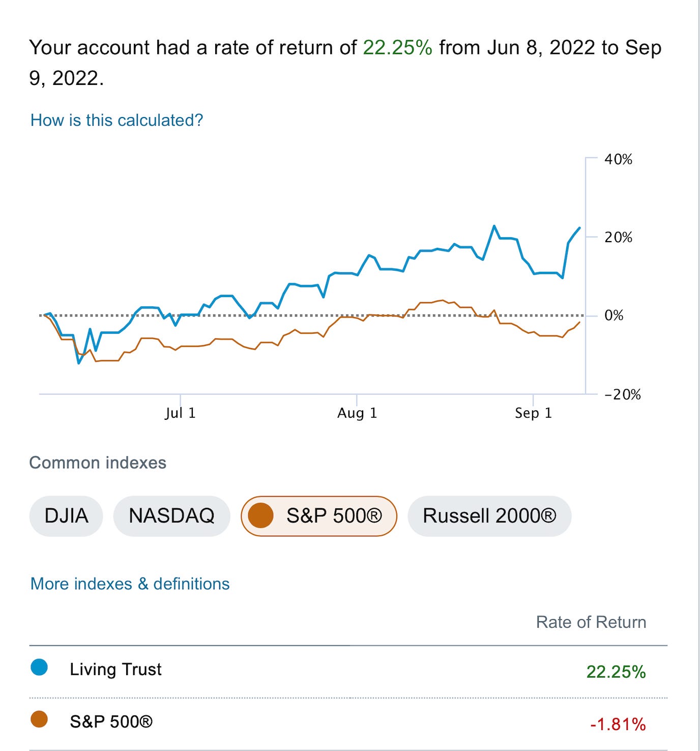
Task: Toggle the Russell 2000 index chip
Action: pos(489,516)
